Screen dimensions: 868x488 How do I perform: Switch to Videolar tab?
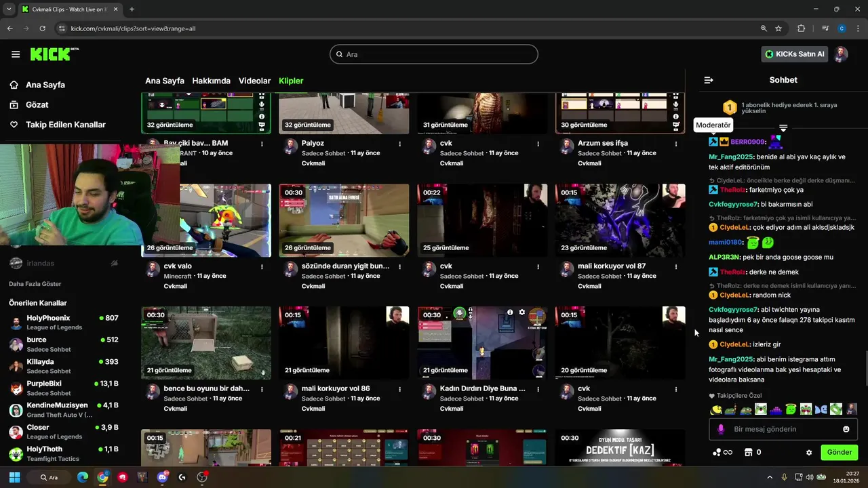[254, 81]
